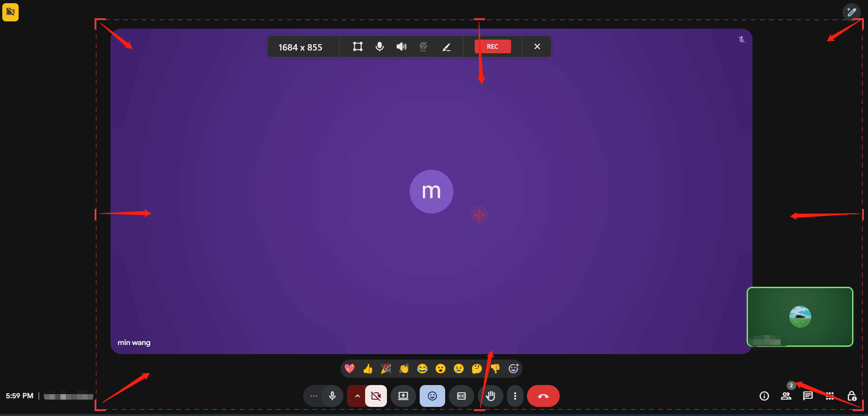Image resolution: width=868 pixels, height=416 pixels.
Task: Select the region capture tool in recorder toolbar
Action: [x=357, y=46]
